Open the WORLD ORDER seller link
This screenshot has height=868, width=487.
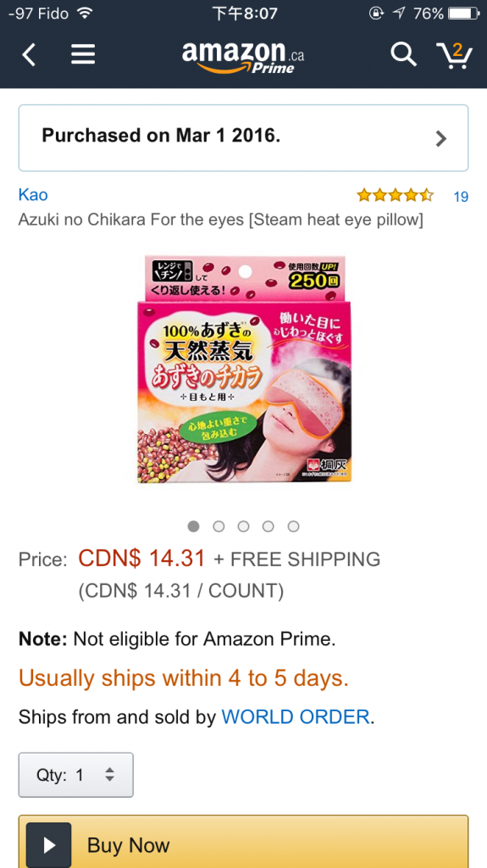point(296,717)
